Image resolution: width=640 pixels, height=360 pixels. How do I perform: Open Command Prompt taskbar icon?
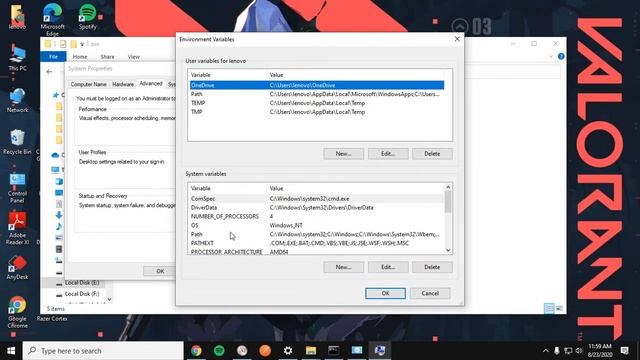pos(334,351)
